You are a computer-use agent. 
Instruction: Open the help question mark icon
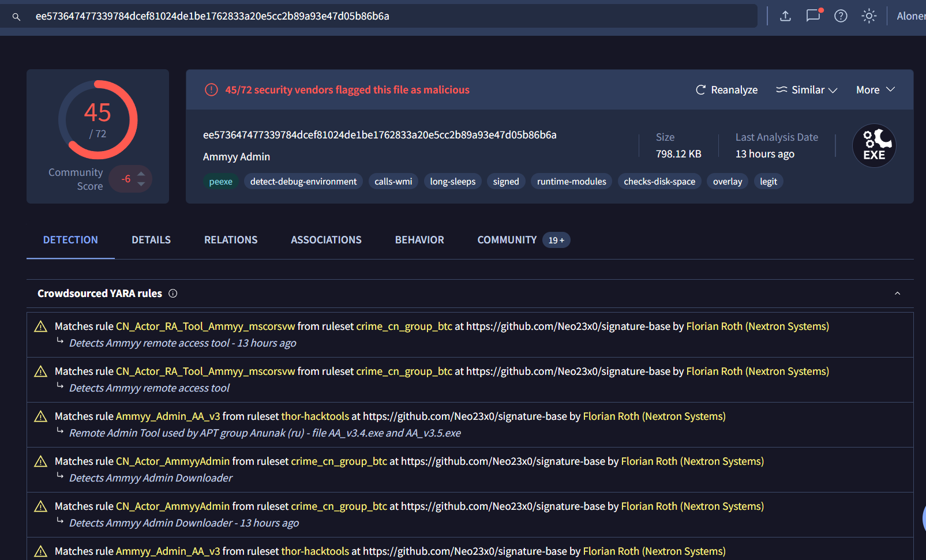pyautogui.click(x=841, y=16)
